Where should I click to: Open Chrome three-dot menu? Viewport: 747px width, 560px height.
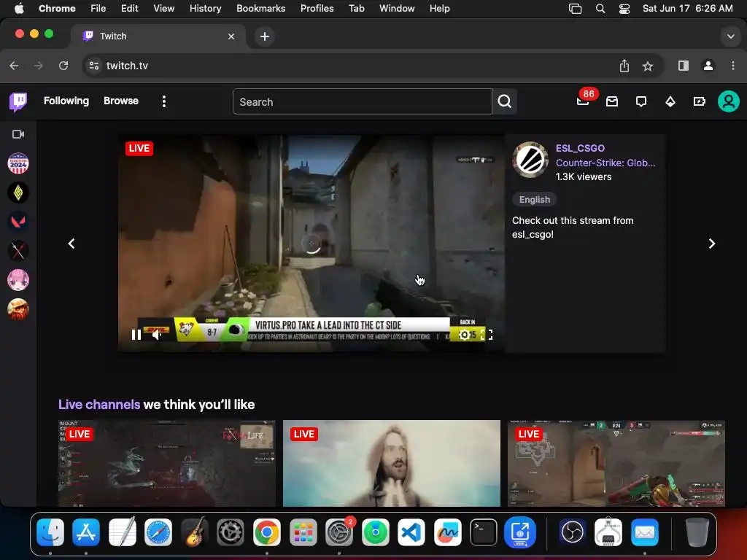(x=732, y=66)
